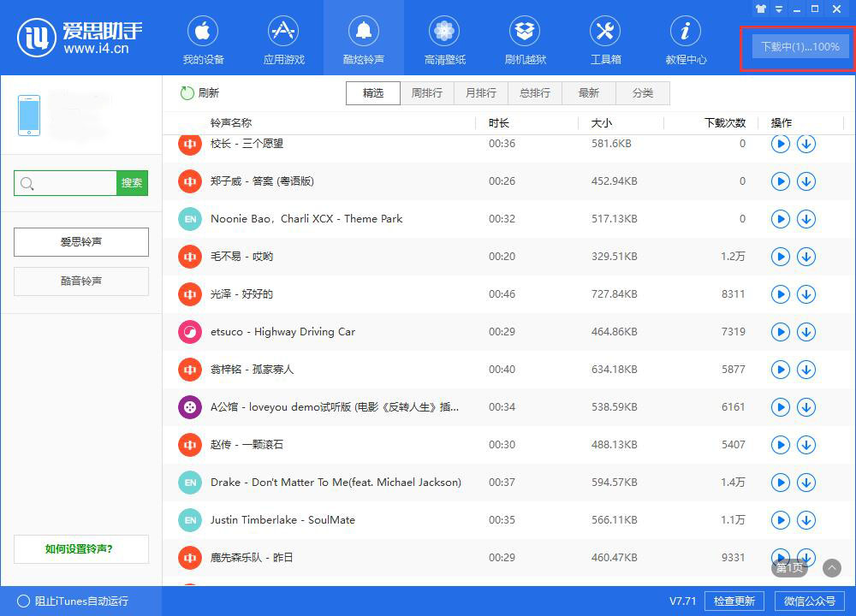856x616 pixels.
Task: Play the 光泽 - 好好的 ringtone
Action: pos(780,293)
